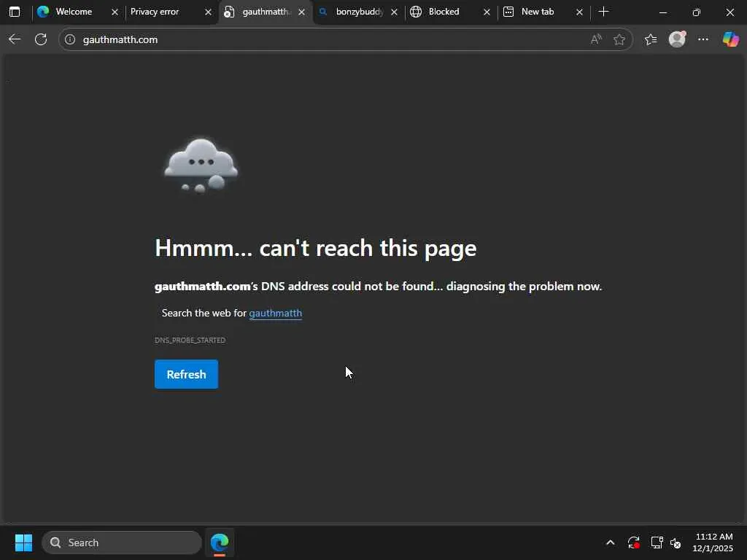Open the network status tray icon
This screenshot has height=560, width=747.
pyautogui.click(x=657, y=542)
